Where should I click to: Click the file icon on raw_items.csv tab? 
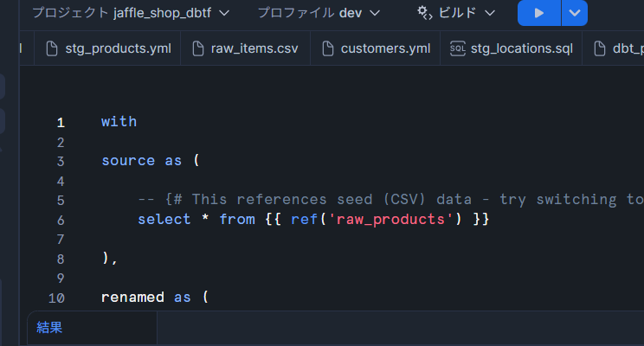coord(198,48)
